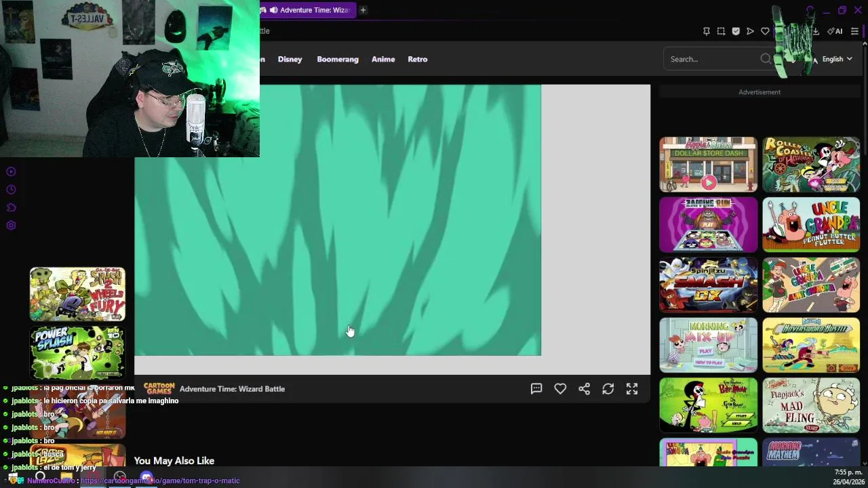Screen dimensions: 868x488
Task: Open the downloads icon in toolbar
Action: pyautogui.click(x=816, y=31)
